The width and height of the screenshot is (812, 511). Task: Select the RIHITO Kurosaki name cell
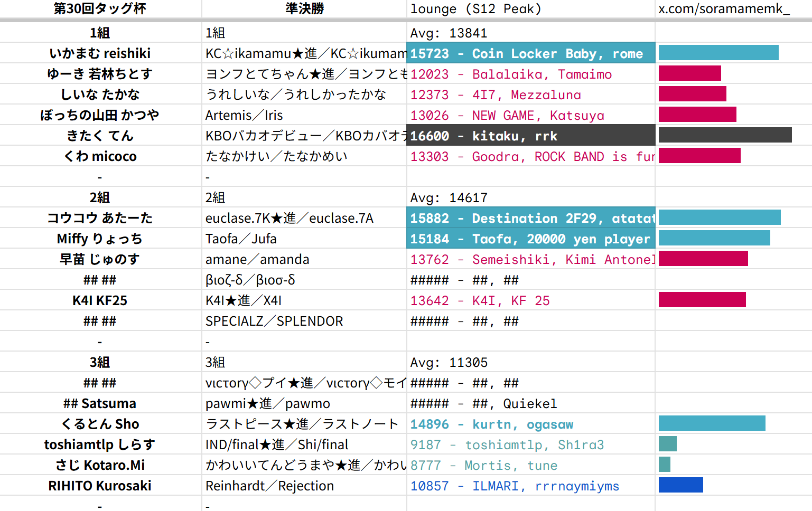[100, 486]
